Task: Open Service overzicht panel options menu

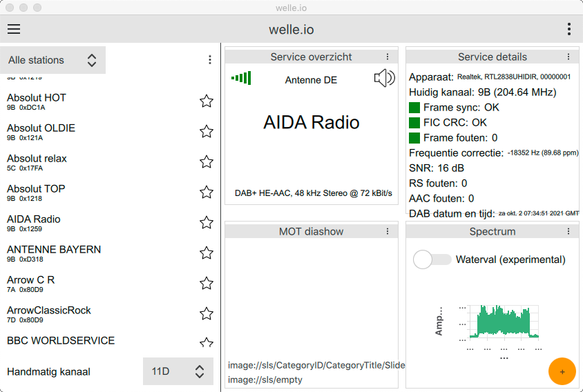Action: click(x=388, y=57)
